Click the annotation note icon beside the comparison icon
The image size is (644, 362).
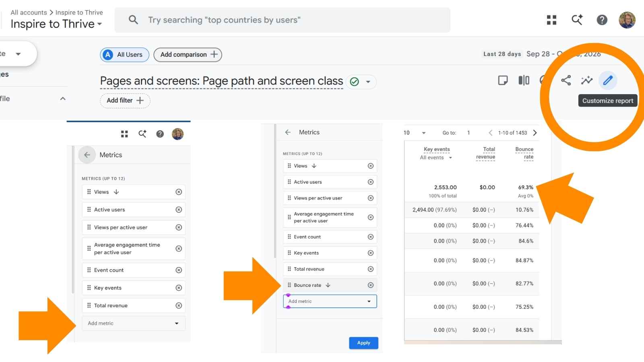pyautogui.click(x=503, y=80)
